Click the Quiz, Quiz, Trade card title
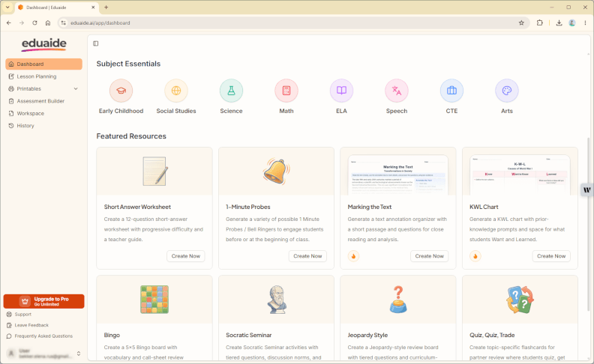This screenshot has height=364, width=594. [492, 336]
